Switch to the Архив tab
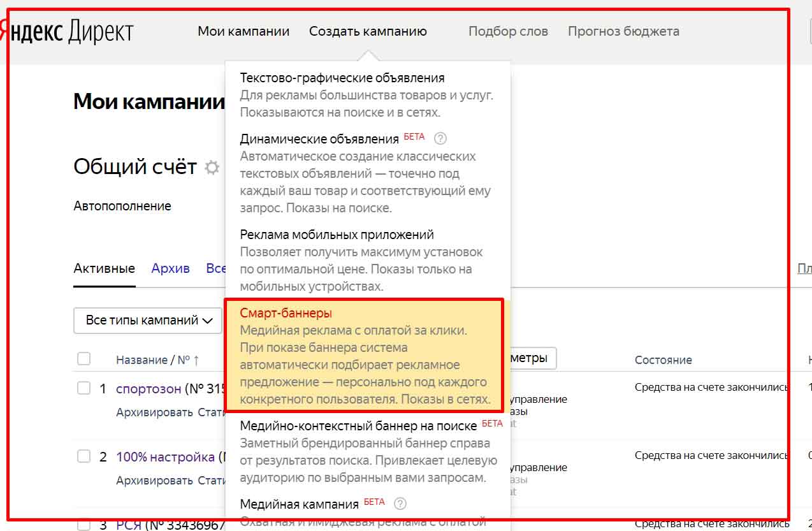The image size is (812, 531). [x=170, y=268]
